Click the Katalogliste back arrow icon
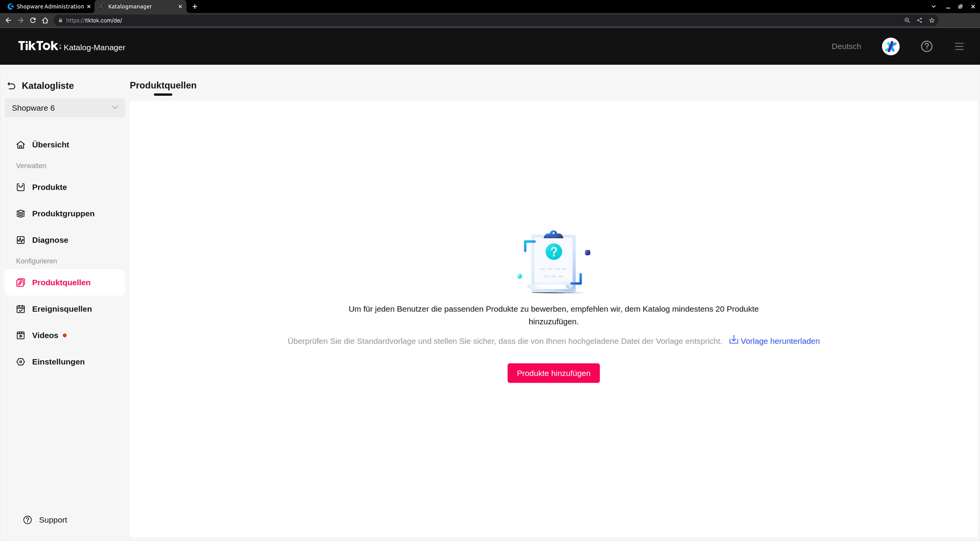This screenshot has height=541, width=980. 11,85
